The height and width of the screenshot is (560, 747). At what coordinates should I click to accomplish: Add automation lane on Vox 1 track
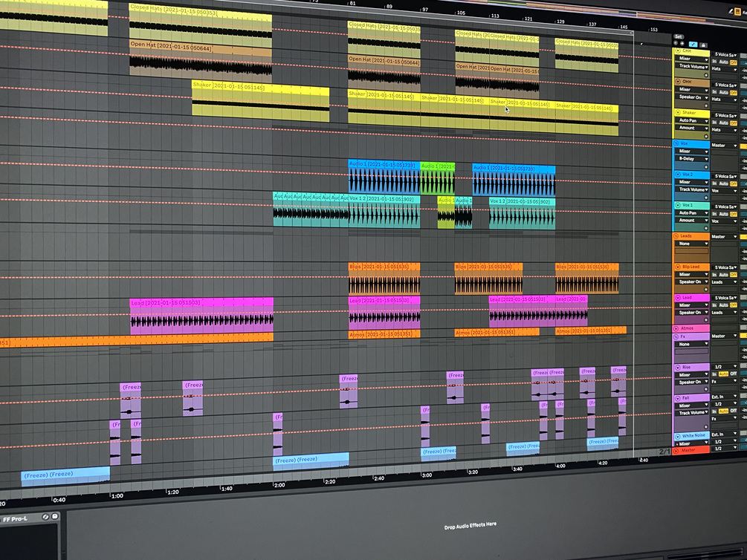click(706, 228)
